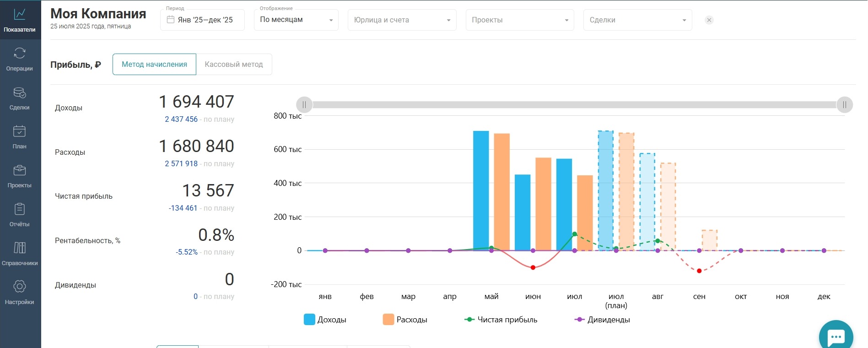This screenshot has height=348, width=868.
Task: Go to Операции in the sidebar
Action: click(x=20, y=54)
